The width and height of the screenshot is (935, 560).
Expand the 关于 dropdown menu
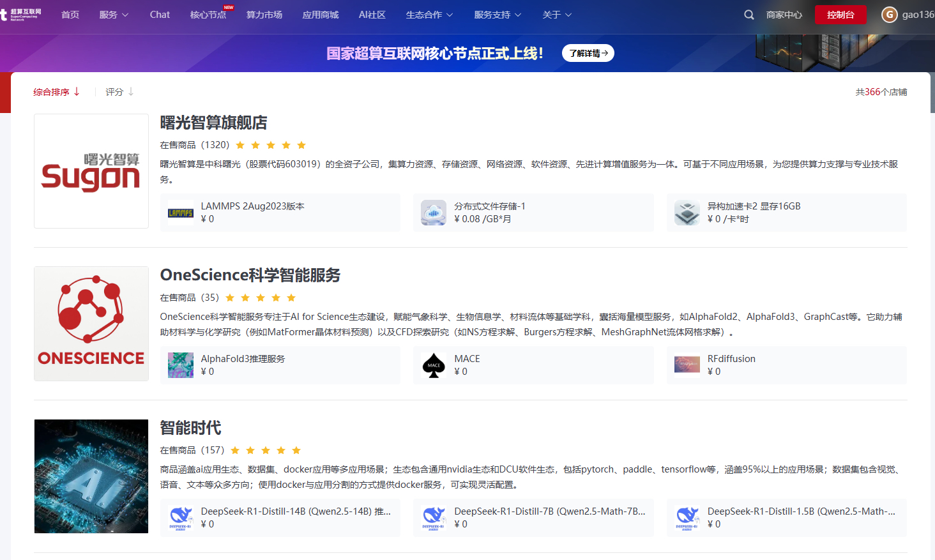pos(557,15)
